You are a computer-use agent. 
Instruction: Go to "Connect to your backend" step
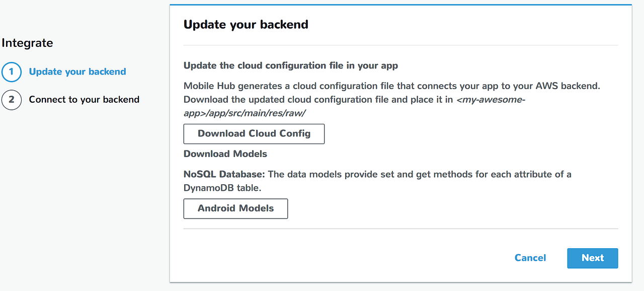[84, 99]
